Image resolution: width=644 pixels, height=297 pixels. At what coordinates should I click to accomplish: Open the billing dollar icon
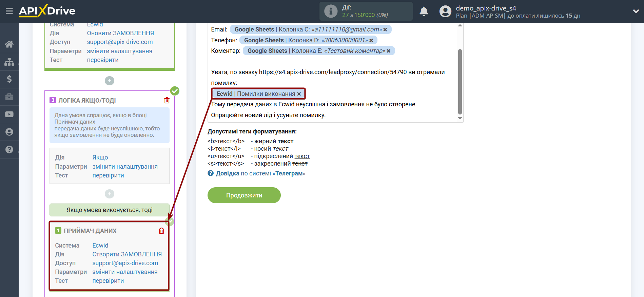[x=9, y=79]
